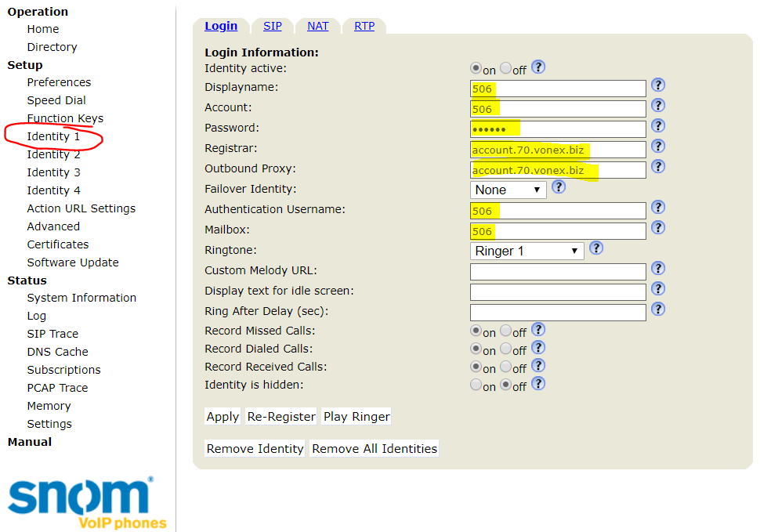760x532 pixels.
Task: Switch to the SIP tab
Action: (272, 26)
